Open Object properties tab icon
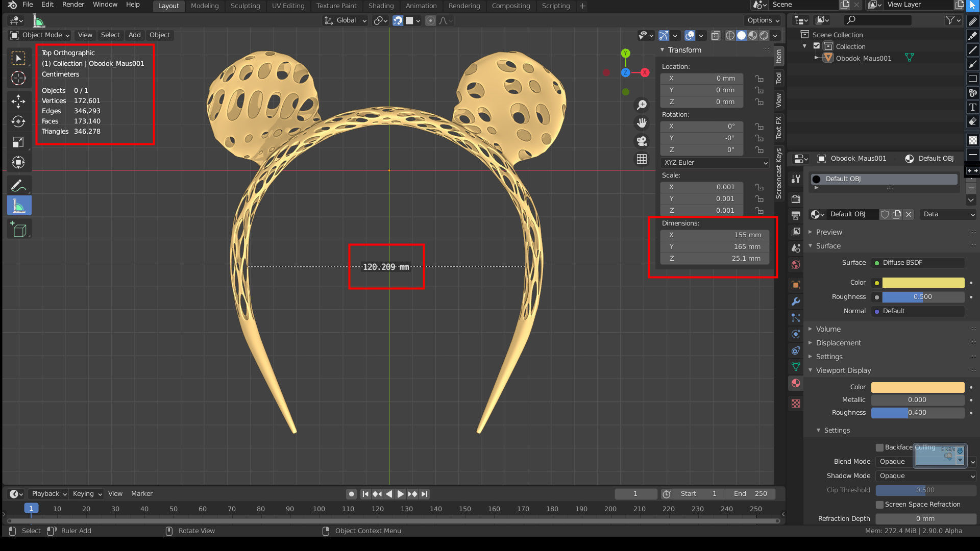 796,285
